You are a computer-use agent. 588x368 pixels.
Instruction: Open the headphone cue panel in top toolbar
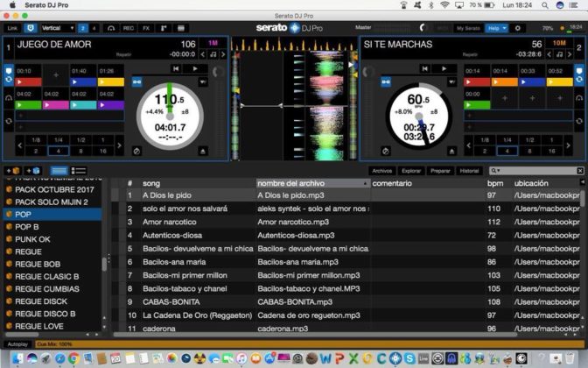111,28
